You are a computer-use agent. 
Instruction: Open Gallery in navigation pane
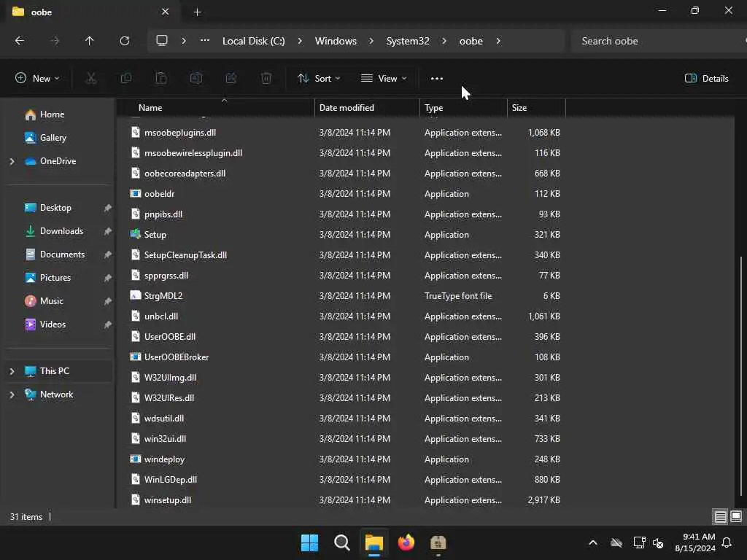[53, 138]
